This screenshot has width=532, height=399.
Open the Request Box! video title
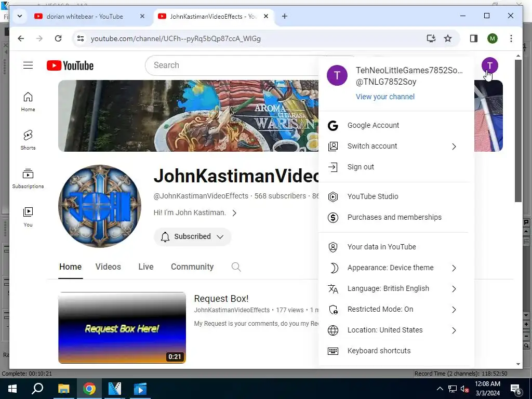click(x=221, y=299)
